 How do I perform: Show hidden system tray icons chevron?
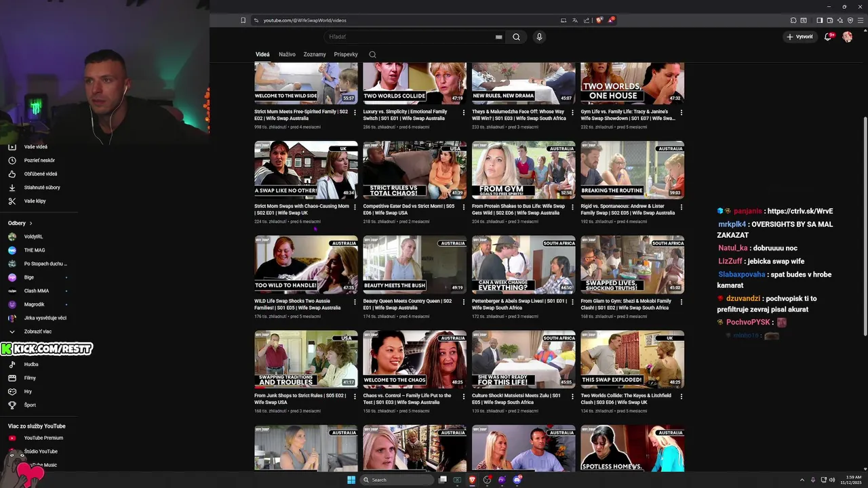pos(802,480)
